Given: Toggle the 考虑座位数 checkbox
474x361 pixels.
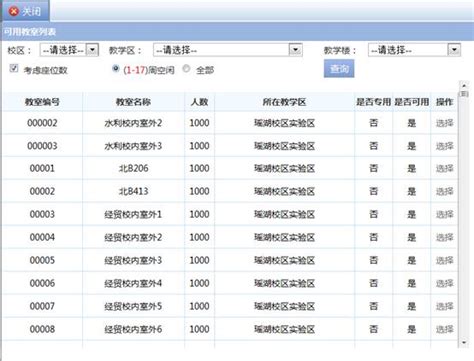Looking at the screenshot, I should 14,68.
